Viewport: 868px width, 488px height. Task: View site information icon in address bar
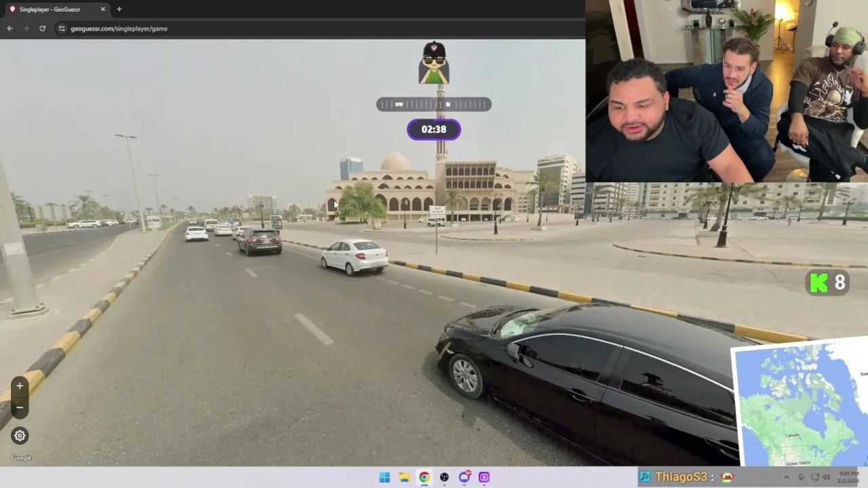(61, 28)
